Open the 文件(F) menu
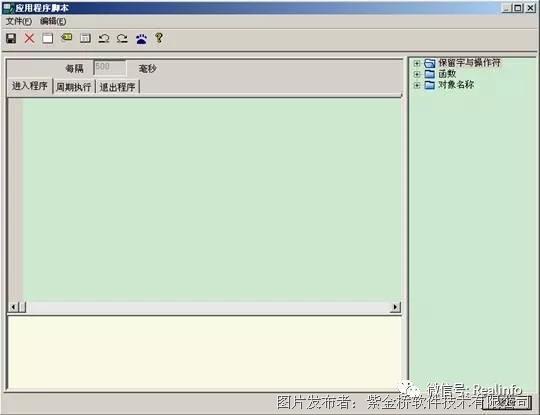Screen dimensions: 540x415 click(19, 21)
